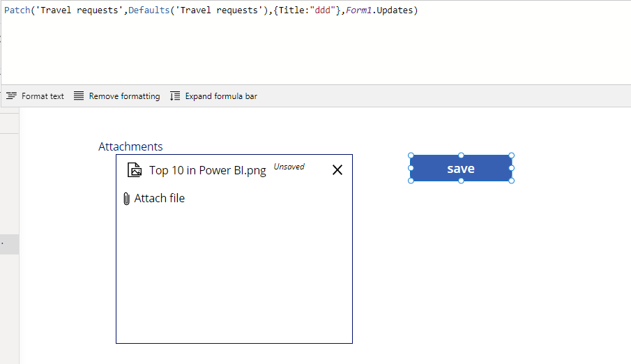Click the Attach file link text
This screenshot has height=364, width=631.
[x=160, y=198]
